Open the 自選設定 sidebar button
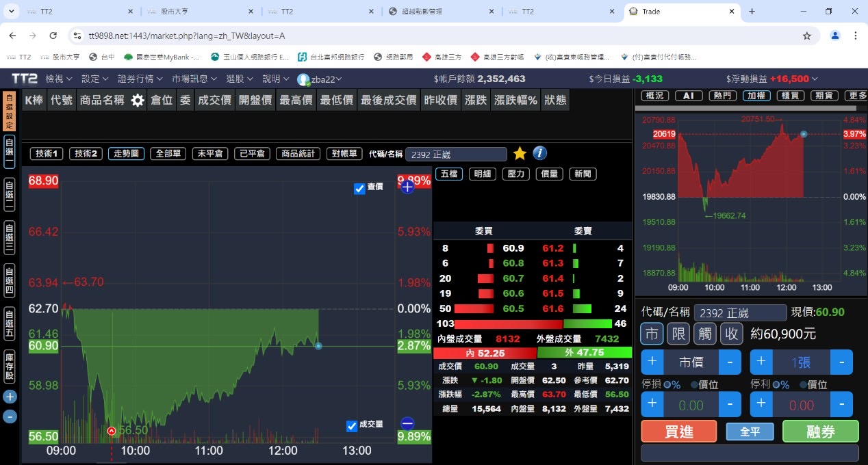 coord(10,111)
